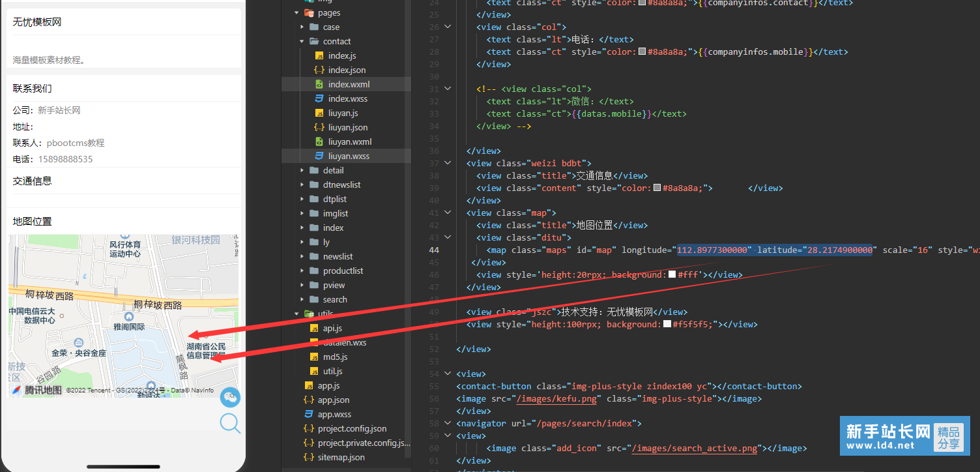Click the scale="16" attribute in code

[908, 250]
